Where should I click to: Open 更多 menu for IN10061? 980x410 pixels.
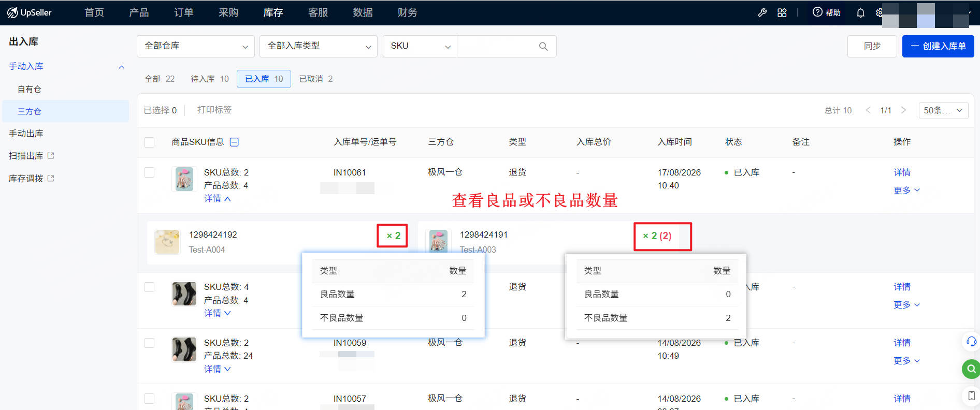point(906,191)
